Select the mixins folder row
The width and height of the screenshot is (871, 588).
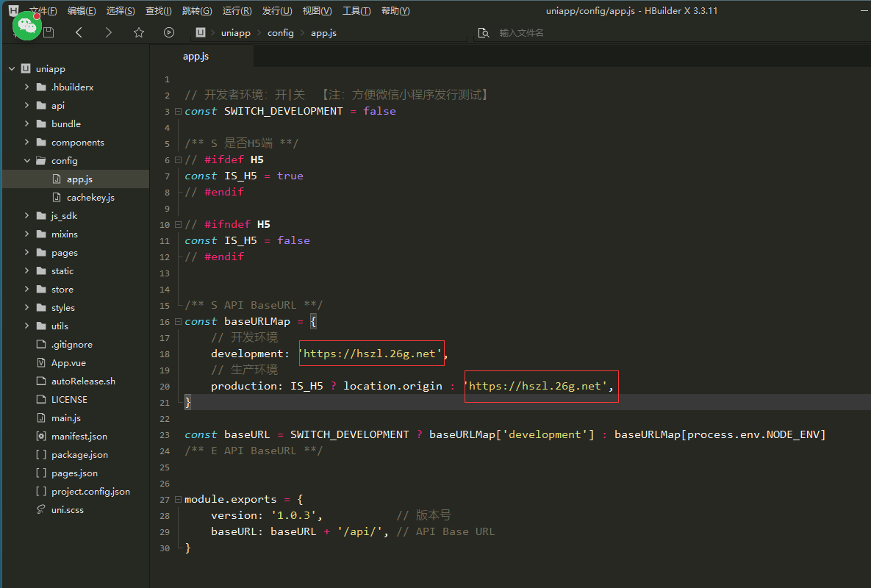click(76, 234)
